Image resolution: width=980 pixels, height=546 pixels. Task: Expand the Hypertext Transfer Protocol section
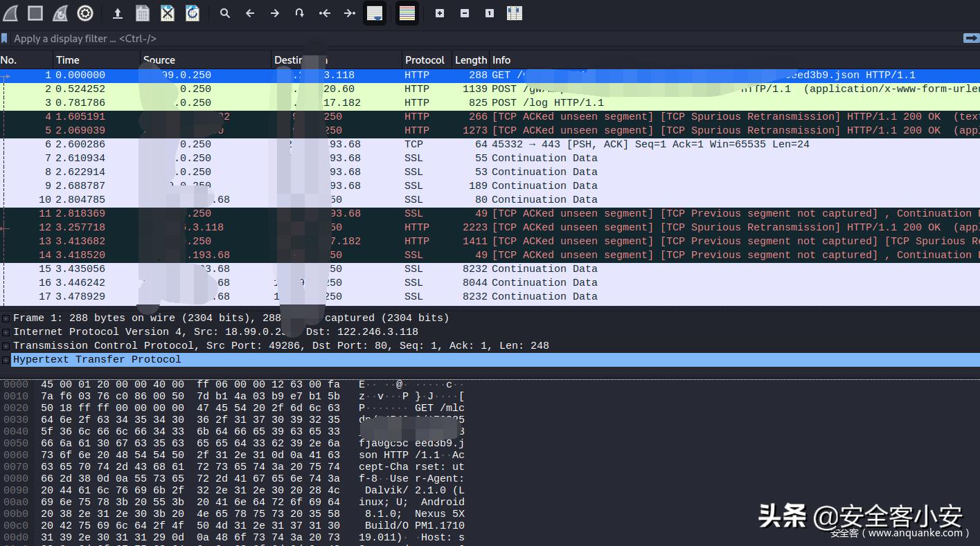(6, 360)
